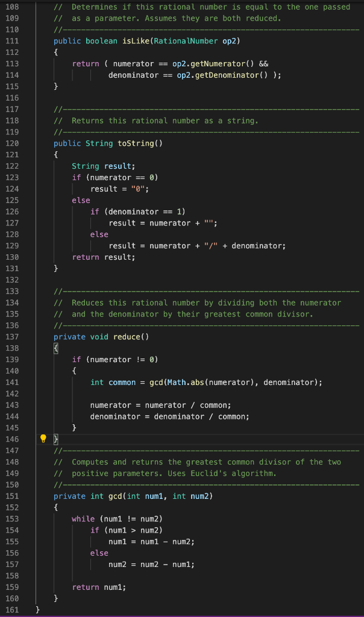Select line number 137 in gutter
This screenshot has width=364, height=617.
(x=12, y=337)
